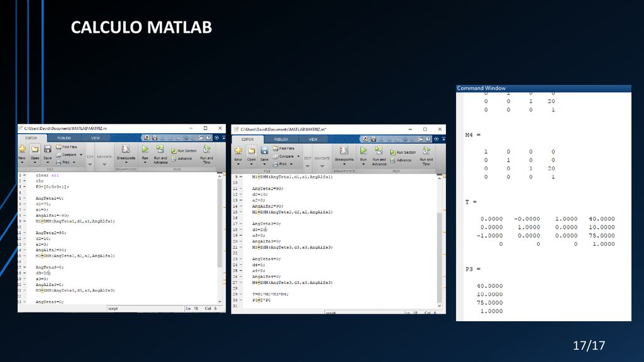Expand Open dropdown arrow in MATRIZ.m window
The height and width of the screenshot is (362, 644).
point(35,163)
